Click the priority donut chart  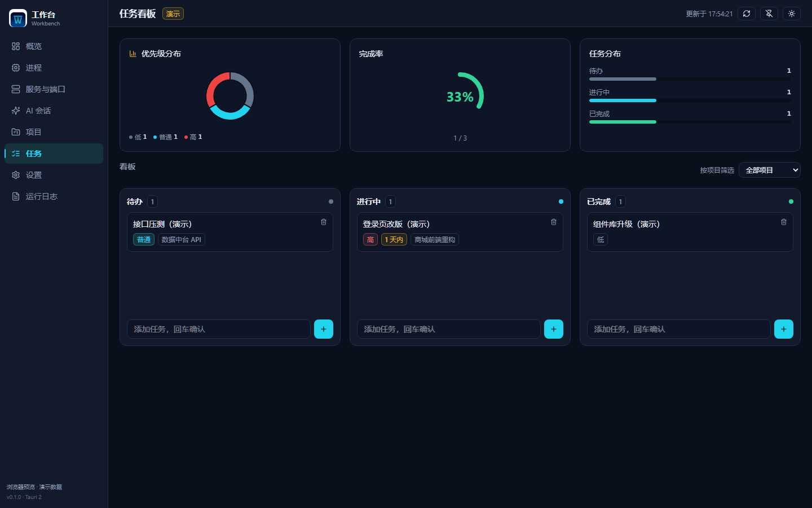[230, 96]
